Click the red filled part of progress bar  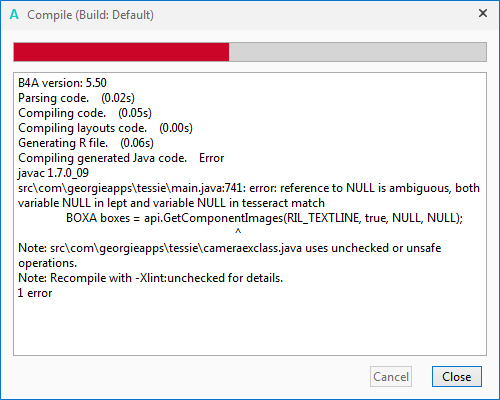(121, 52)
